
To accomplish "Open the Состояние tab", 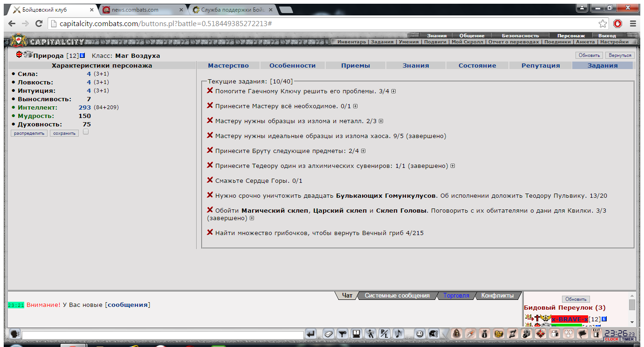I will pos(477,66).
